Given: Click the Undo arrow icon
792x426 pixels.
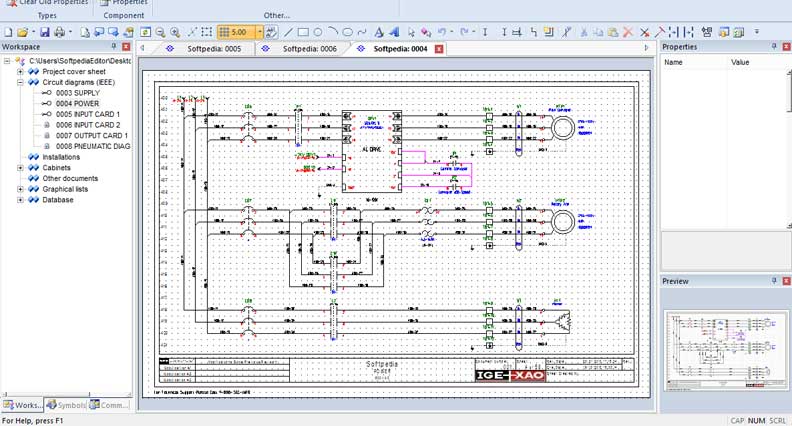Looking at the screenshot, I should pos(442,32).
